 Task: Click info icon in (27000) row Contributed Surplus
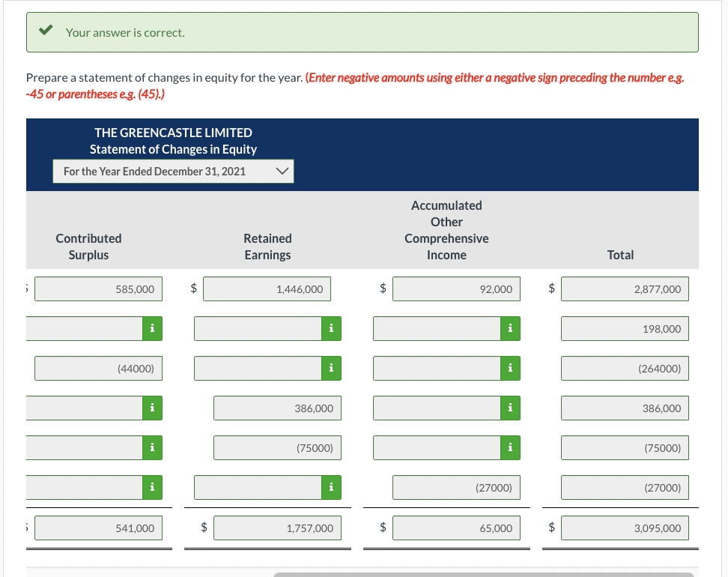click(x=152, y=487)
